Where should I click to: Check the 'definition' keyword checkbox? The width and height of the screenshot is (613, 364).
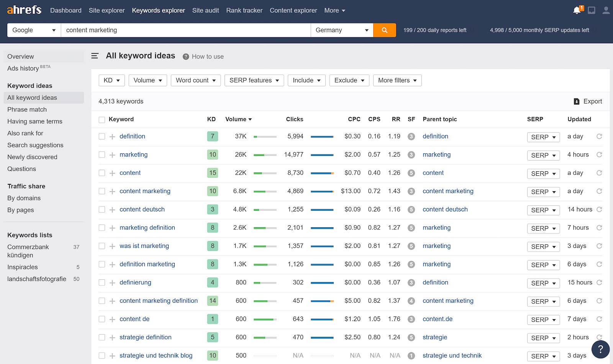102,136
